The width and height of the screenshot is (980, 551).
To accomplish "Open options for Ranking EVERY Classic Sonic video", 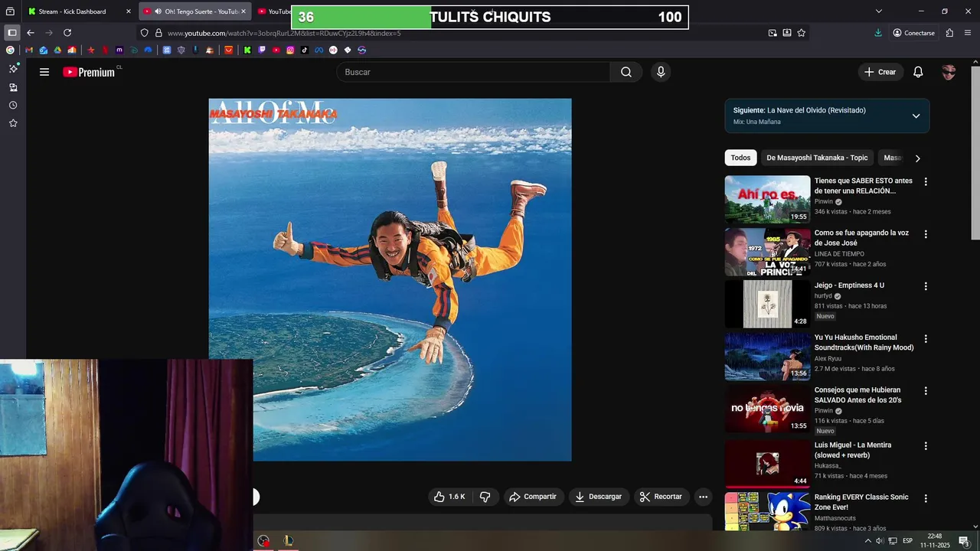I will pos(926,498).
